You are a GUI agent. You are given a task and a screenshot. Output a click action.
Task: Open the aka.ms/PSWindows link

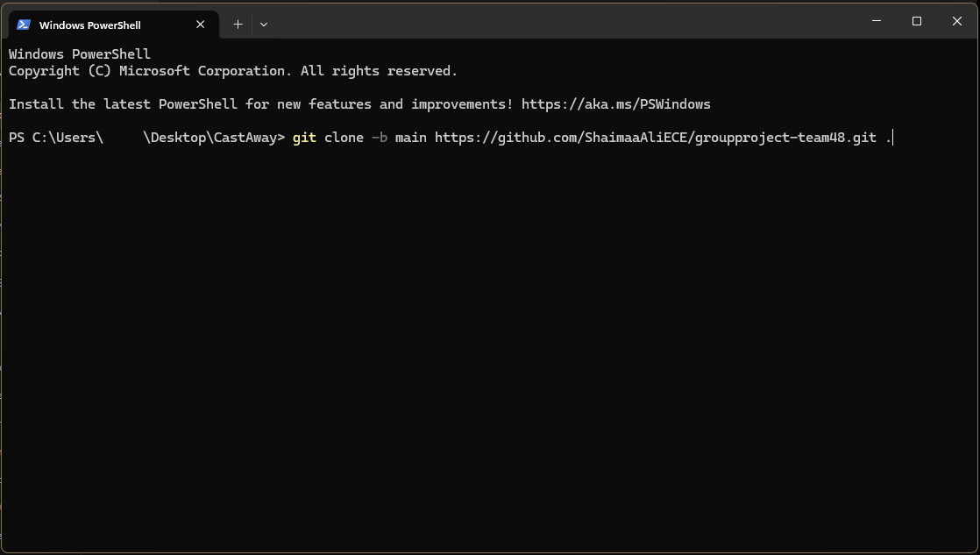click(615, 104)
